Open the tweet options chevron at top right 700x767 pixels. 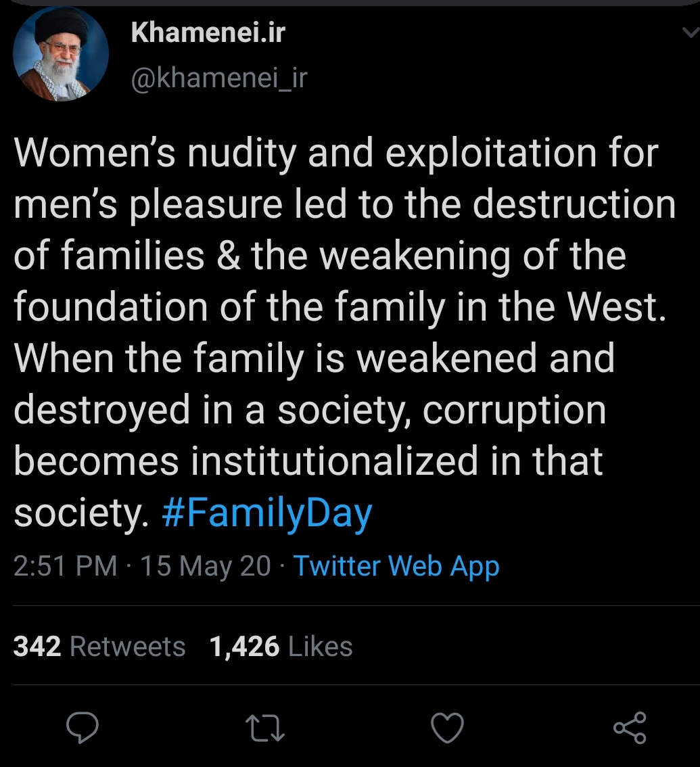pos(689,32)
